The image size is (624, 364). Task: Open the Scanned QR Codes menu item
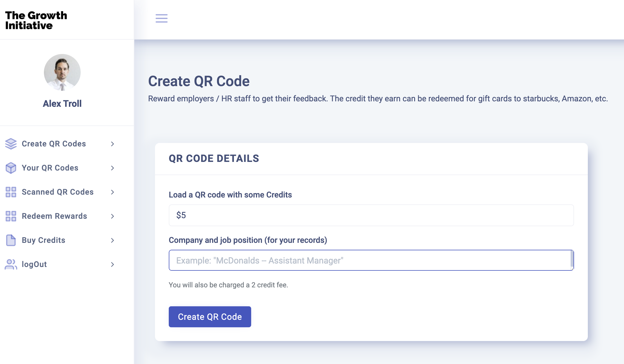[60, 192]
